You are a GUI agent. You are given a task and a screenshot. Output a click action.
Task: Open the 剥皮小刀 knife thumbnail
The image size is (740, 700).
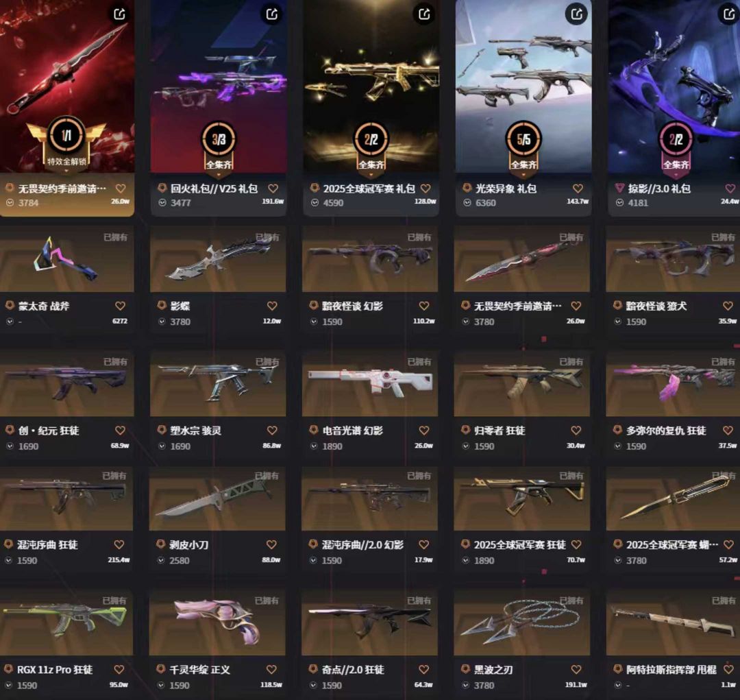pyautogui.click(x=217, y=499)
